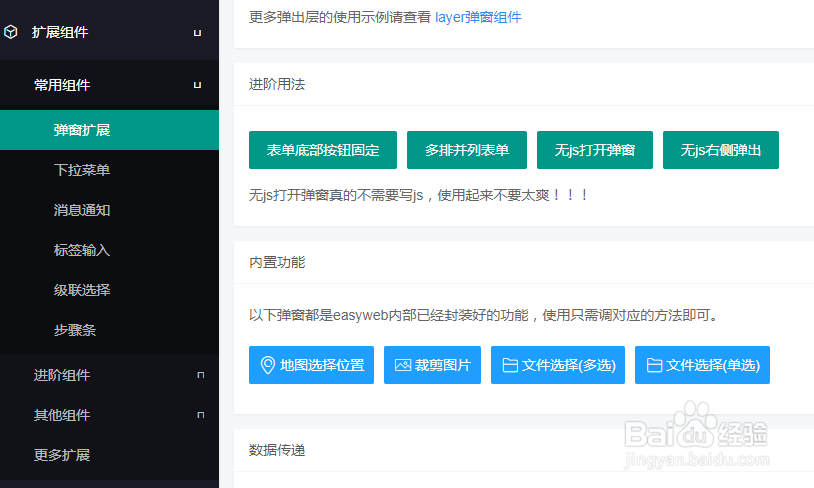Click the 裁剪图片 button label
Viewport: 814px width, 488px height.
[443, 365]
